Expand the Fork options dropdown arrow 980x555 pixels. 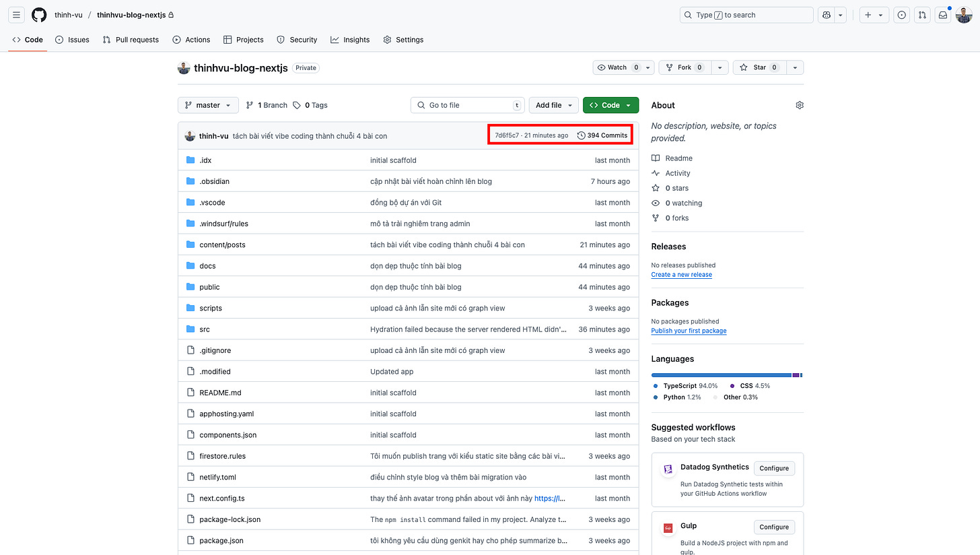click(721, 67)
